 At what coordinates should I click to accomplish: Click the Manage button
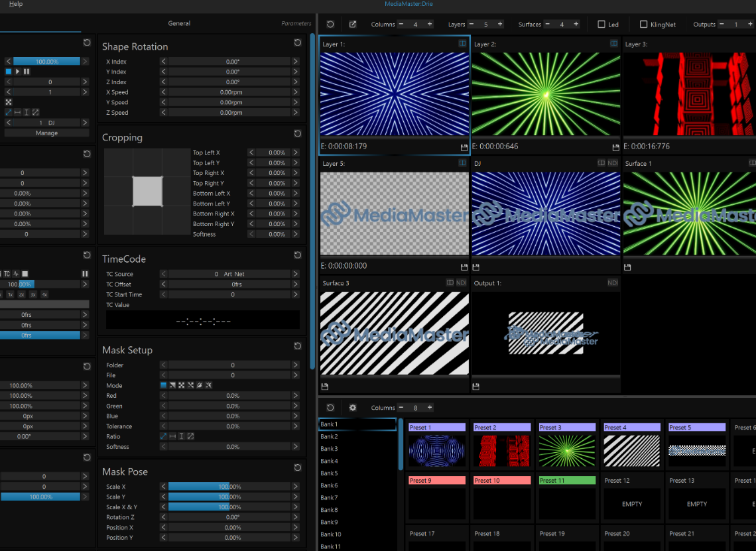point(47,133)
